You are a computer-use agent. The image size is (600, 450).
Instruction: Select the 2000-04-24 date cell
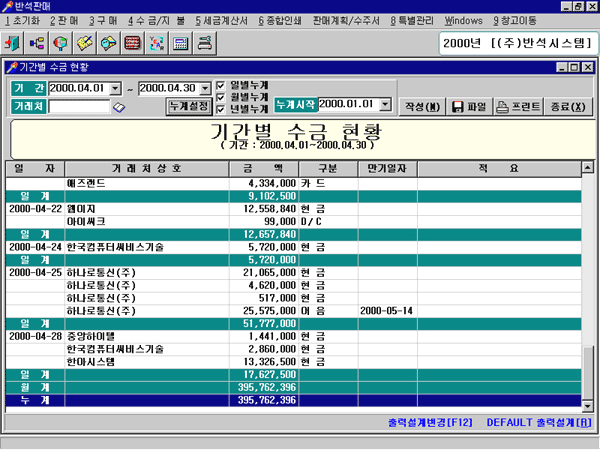coord(35,247)
